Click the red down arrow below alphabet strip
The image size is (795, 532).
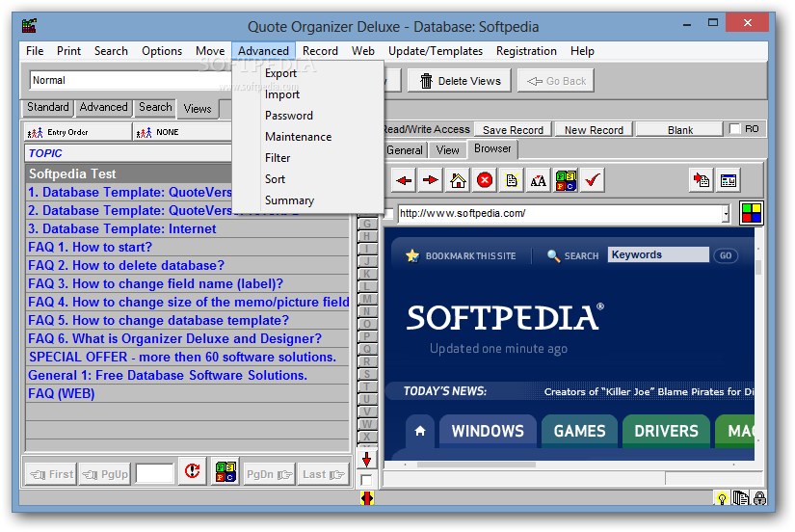click(366, 460)
